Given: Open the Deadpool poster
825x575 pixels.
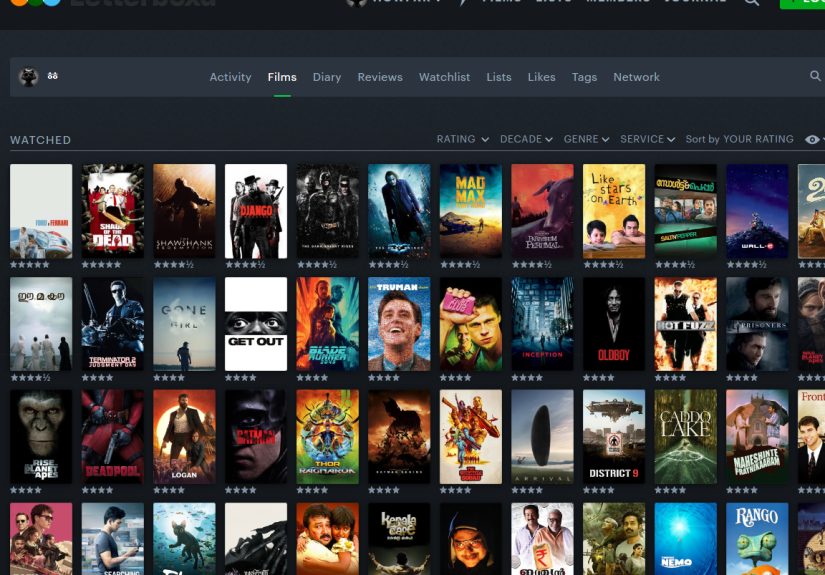Looking at the screenshot, I should tap(113, 437).
